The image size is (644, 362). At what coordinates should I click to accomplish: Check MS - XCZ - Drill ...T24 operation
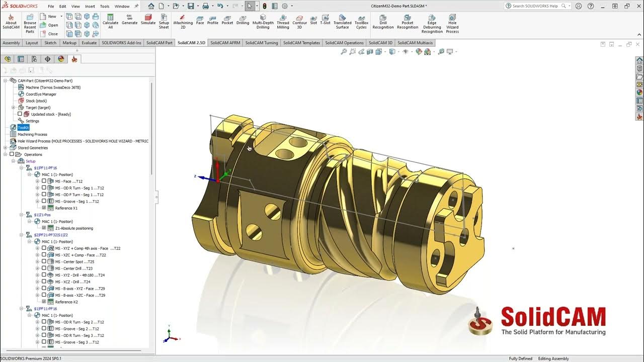point(44,282)
